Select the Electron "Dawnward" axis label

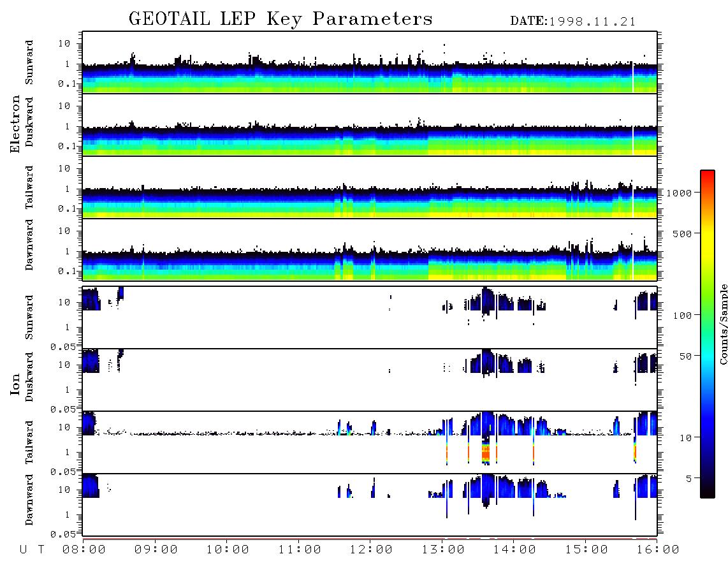coord(29,245)
